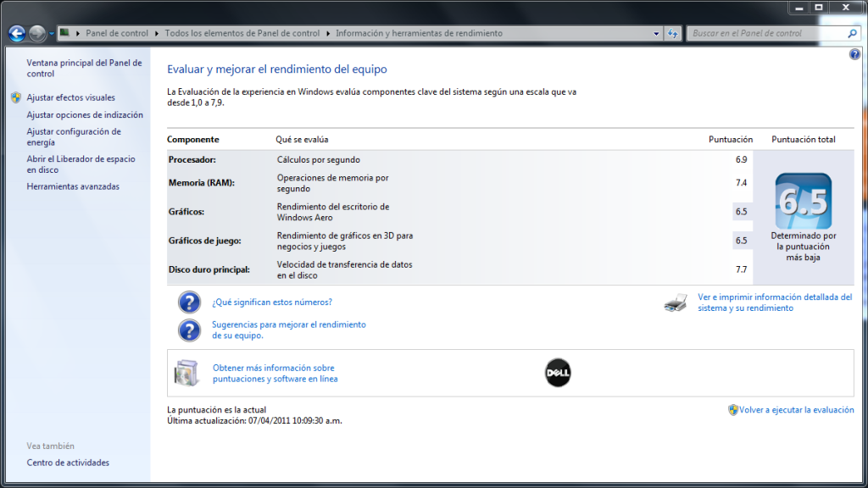Click the Procesador: row label
Screen dimensions: 868x488
(192, 160)
